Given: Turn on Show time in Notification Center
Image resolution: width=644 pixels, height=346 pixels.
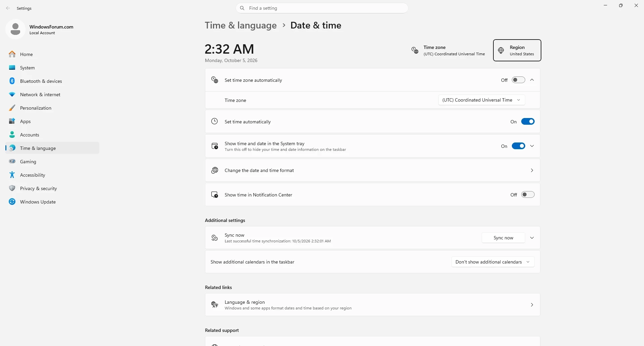Looking at the screenshot, I should point(528,195).
